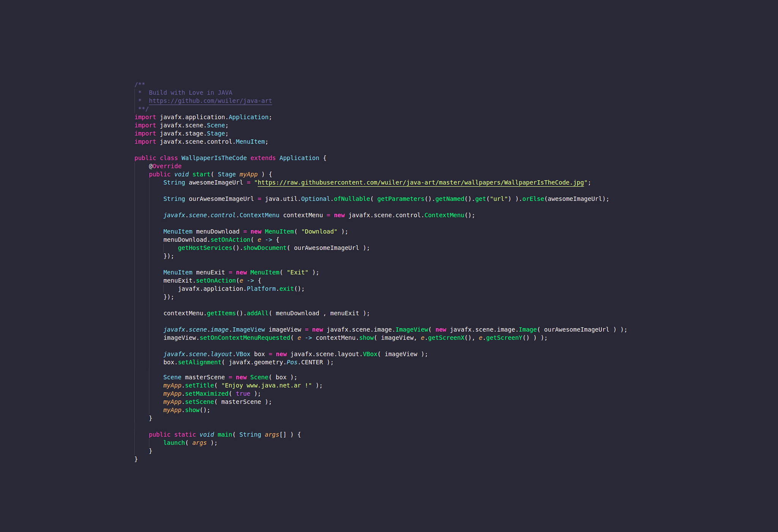Open the github.com/wuiler/java-art comment link
The width and height of the screenshot is (778, 532).
210,101
